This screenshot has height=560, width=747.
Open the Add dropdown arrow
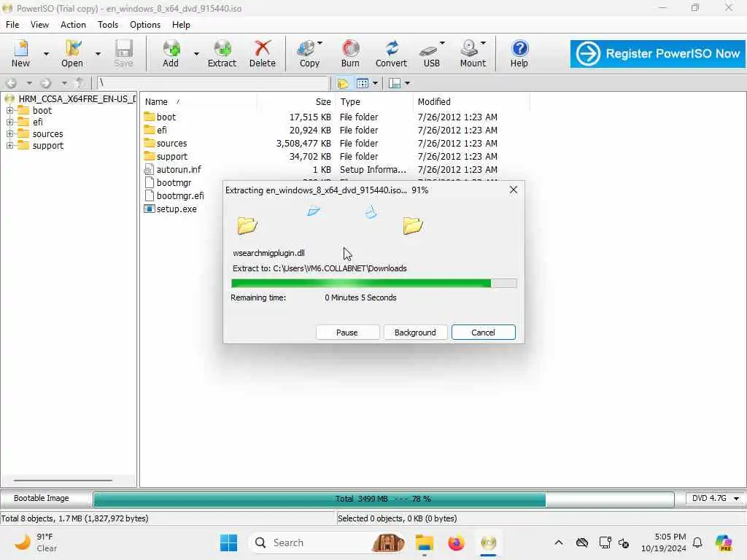pyautogui.click(x=196, y=53)
